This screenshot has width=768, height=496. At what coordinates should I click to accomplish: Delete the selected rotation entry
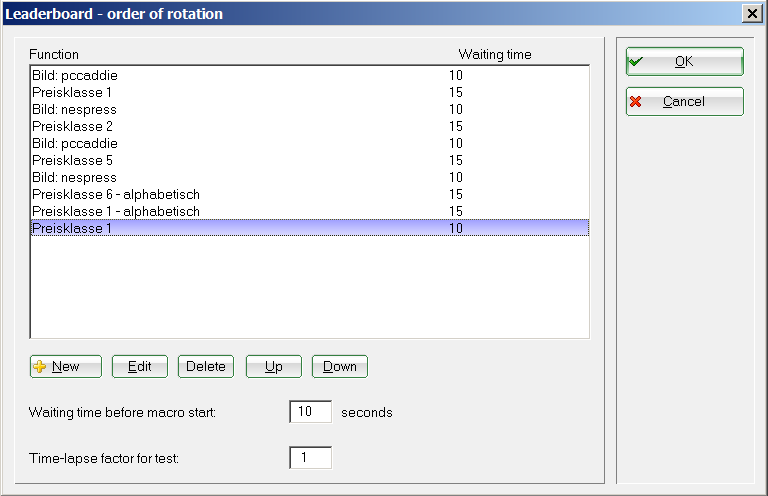(205, 367)
